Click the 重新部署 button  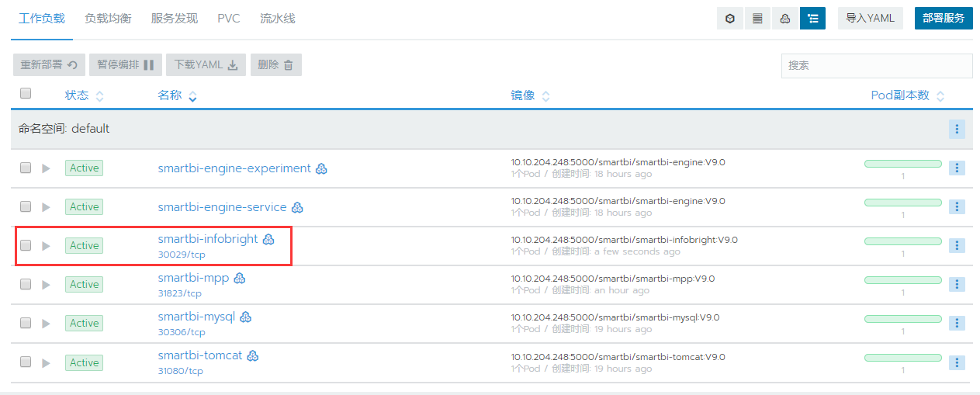(x=49, y=65)
